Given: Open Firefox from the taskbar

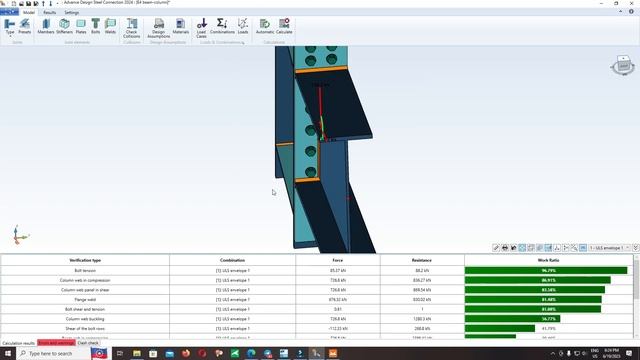Looking at the screenshot, I should [x=186, y=353].
